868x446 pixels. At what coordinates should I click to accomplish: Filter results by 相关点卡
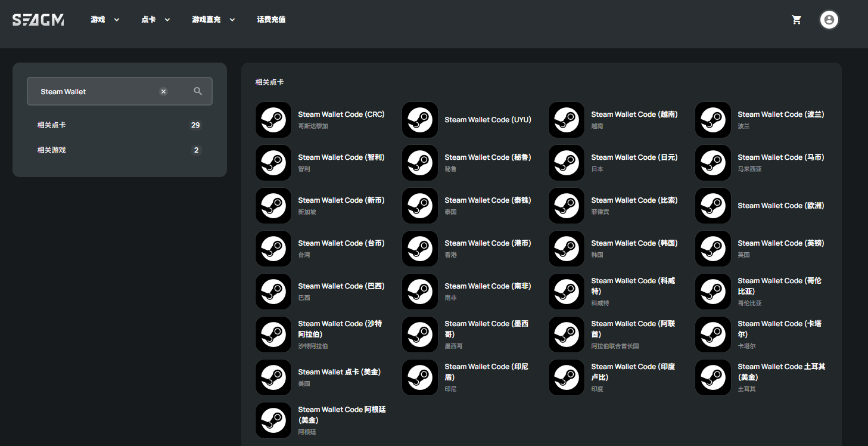(119, 125)
